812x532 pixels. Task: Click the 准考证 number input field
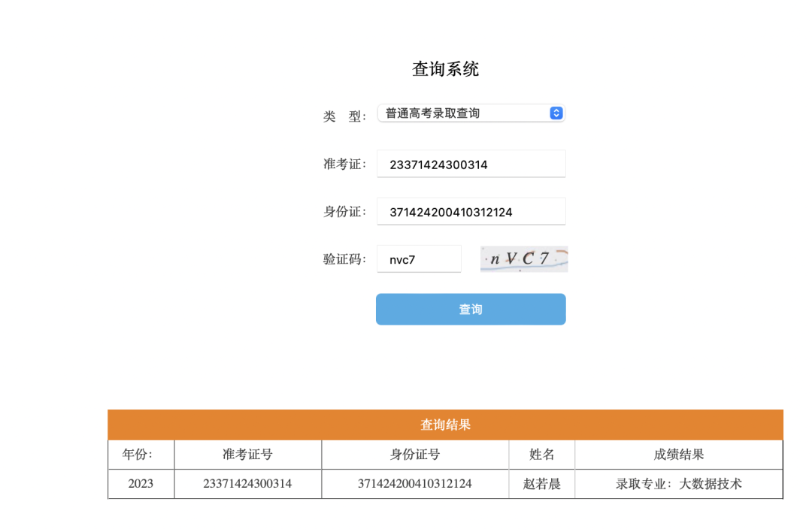coord(471,165)
